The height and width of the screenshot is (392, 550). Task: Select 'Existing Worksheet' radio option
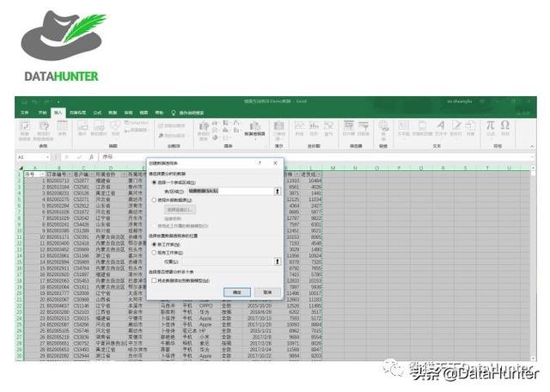click(x=154, y=253)
